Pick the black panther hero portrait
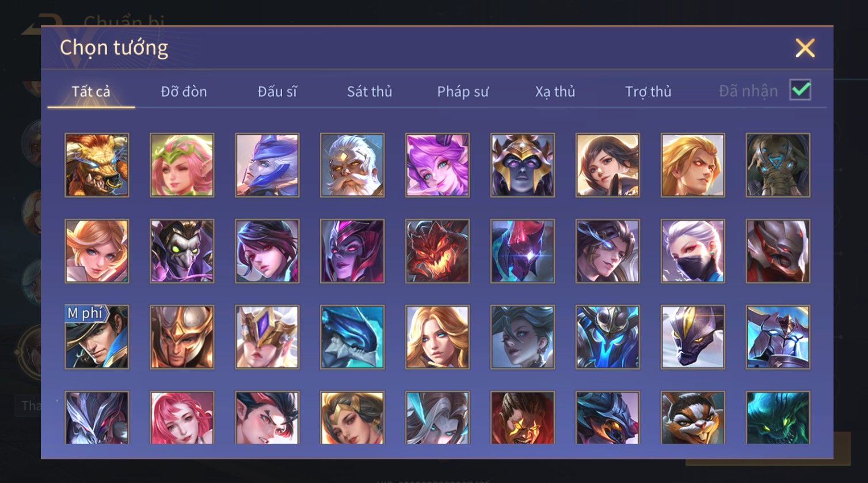The height and width of the screenshot is (483, 868). point(693,337)
